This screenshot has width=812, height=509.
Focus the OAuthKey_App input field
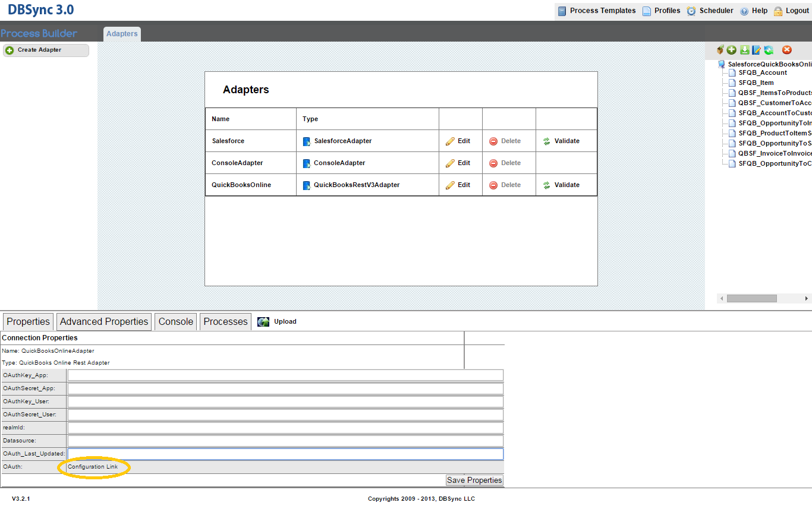pyautogui.click(x=285, y=375)
